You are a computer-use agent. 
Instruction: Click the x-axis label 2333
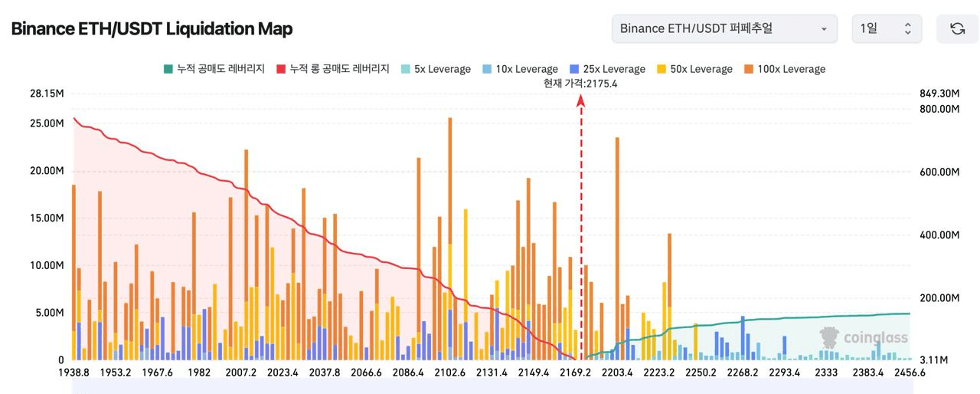coord(826,373)
